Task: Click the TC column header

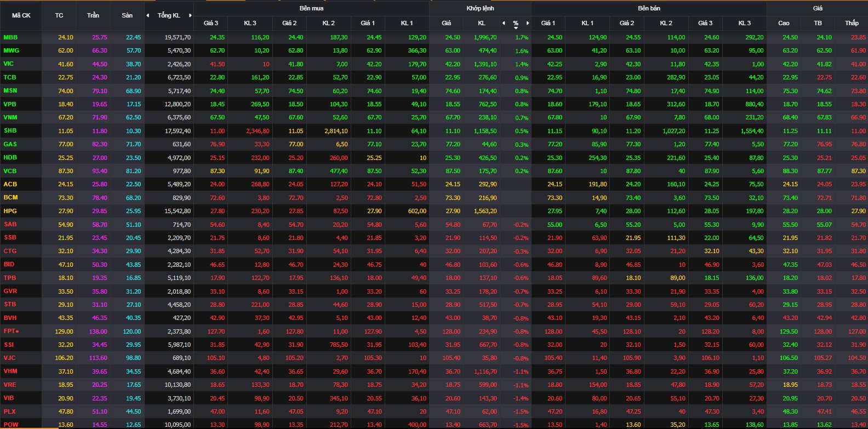Action: (59, 15)
